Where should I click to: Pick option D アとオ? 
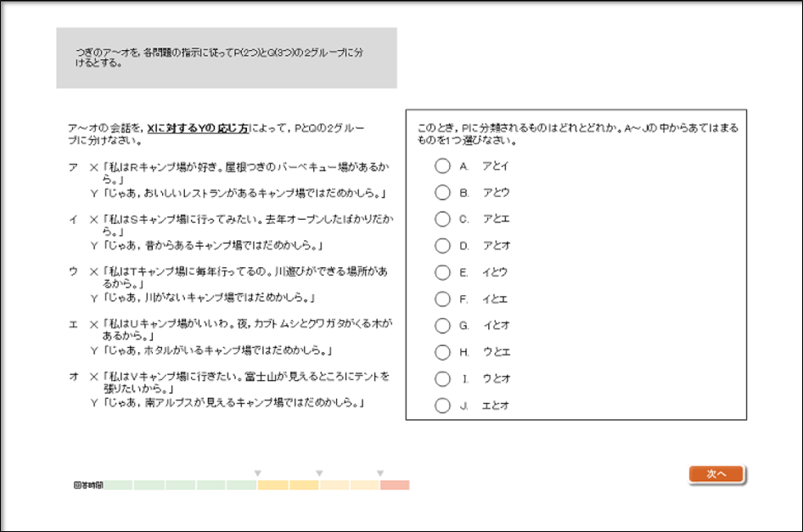441,244
